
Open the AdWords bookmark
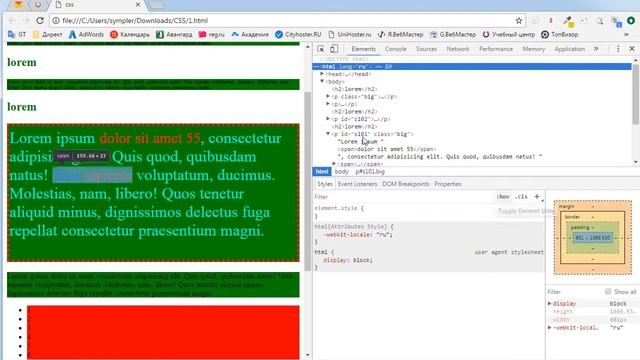click(86, 35)
